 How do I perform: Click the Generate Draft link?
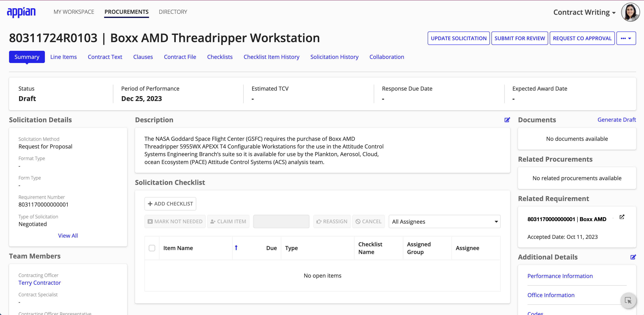click(616, 120)
